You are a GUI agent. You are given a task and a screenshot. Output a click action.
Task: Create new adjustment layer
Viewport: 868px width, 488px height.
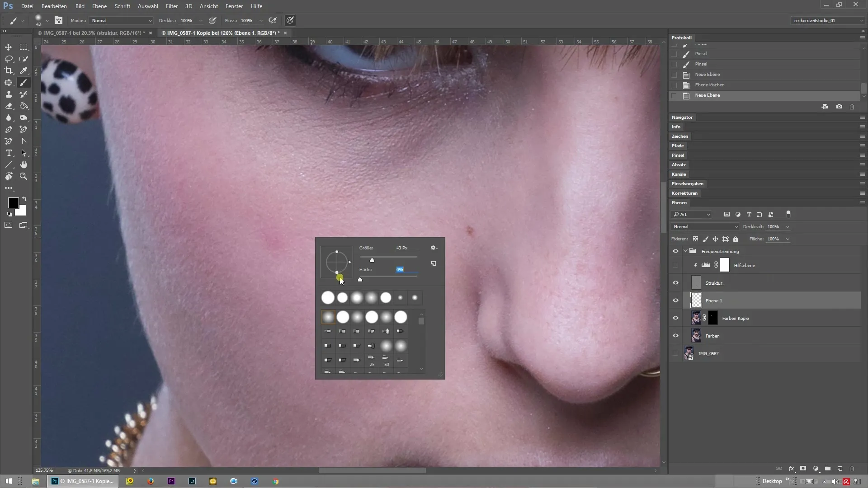816,469
